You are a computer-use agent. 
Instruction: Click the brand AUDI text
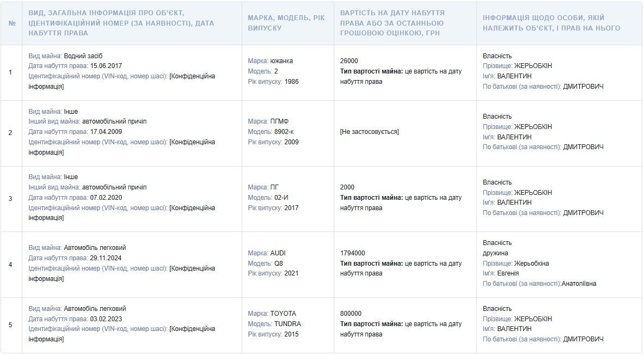[278, 253]
